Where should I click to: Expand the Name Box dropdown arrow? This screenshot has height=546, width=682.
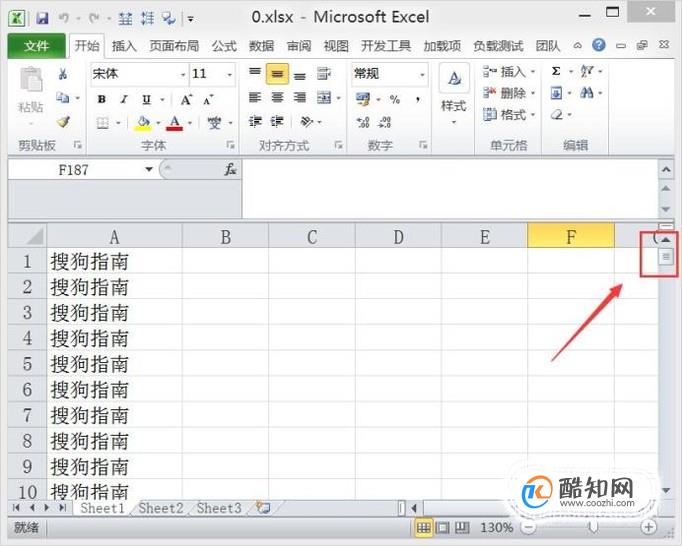click(x=149, y=169)
